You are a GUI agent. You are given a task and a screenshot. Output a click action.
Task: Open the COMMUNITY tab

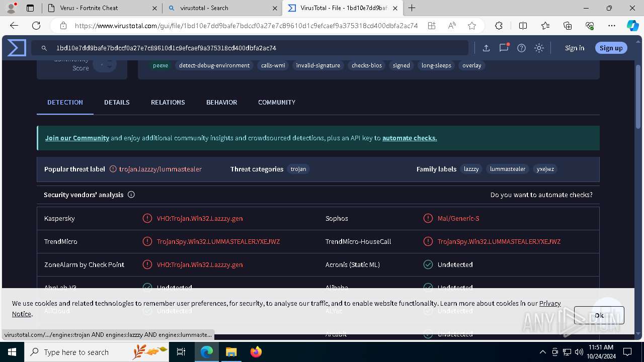pyautogui.click(x=277, y=102)
